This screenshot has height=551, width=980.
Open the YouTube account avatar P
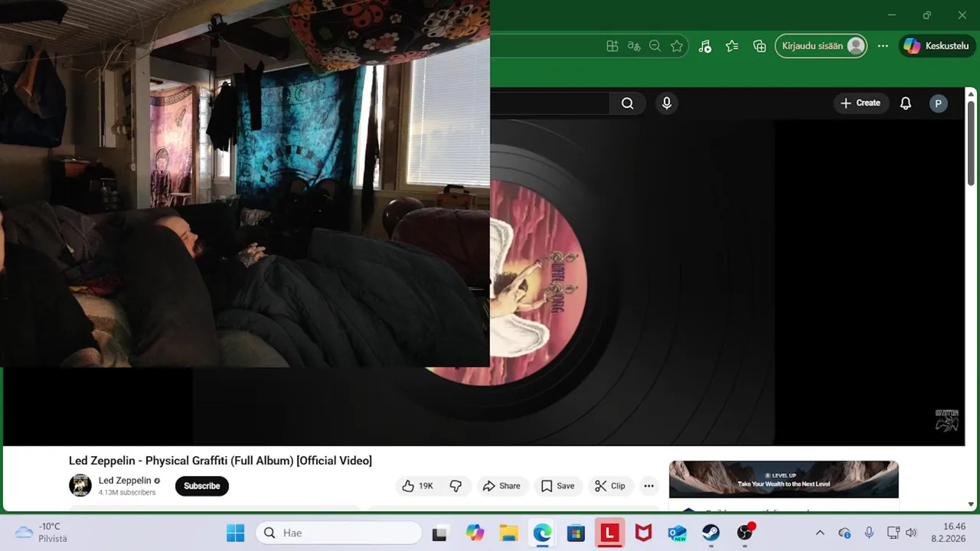pos(939,103)
